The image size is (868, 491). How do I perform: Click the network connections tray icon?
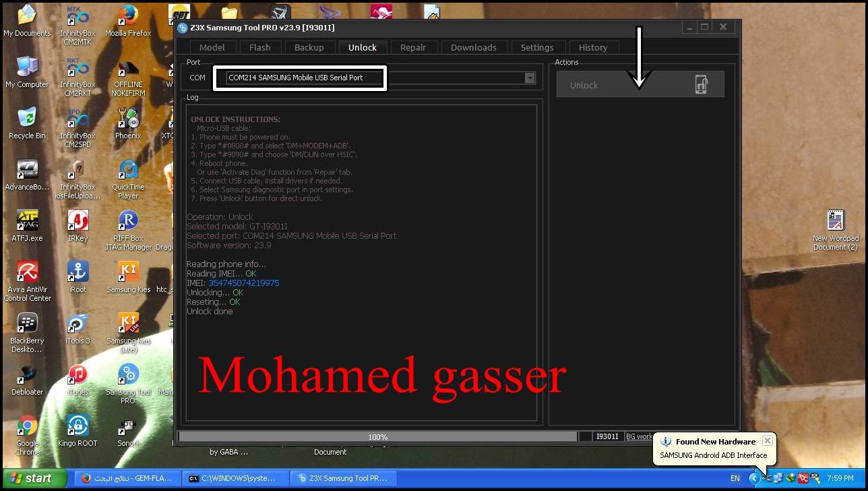click(x=778, y=478)
